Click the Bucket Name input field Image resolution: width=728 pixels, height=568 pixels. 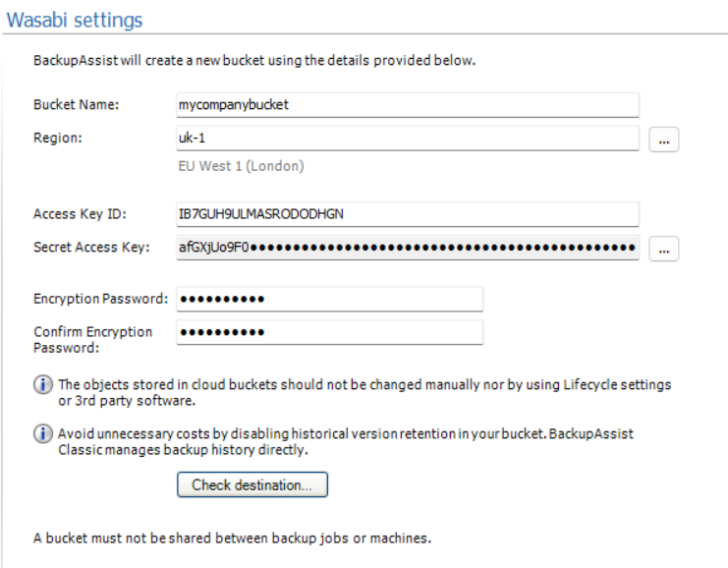coord(408,105)
